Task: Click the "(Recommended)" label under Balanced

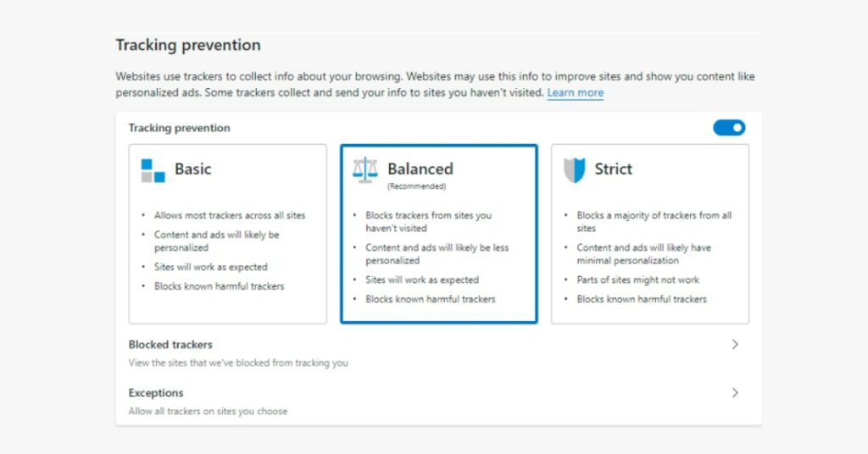Action: [x=416, y=186]
